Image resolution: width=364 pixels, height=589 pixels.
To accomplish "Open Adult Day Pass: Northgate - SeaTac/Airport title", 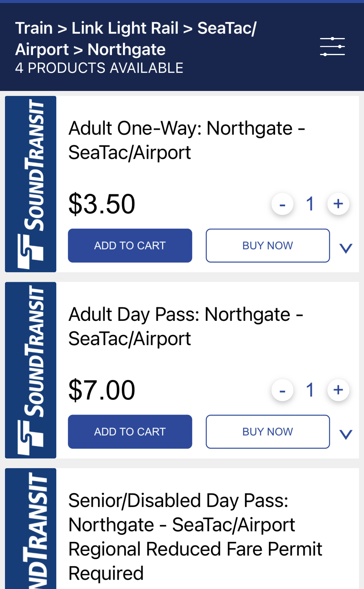I will click(186, 326).
